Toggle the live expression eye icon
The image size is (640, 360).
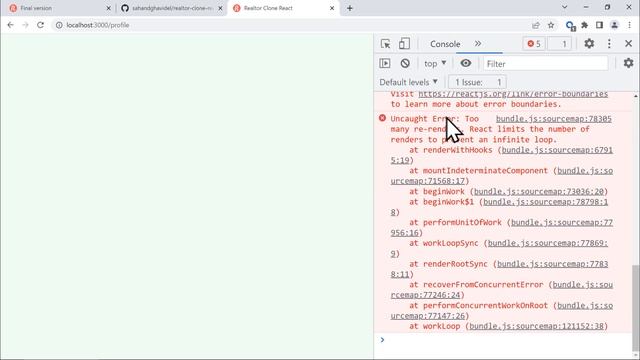point(466,63)
